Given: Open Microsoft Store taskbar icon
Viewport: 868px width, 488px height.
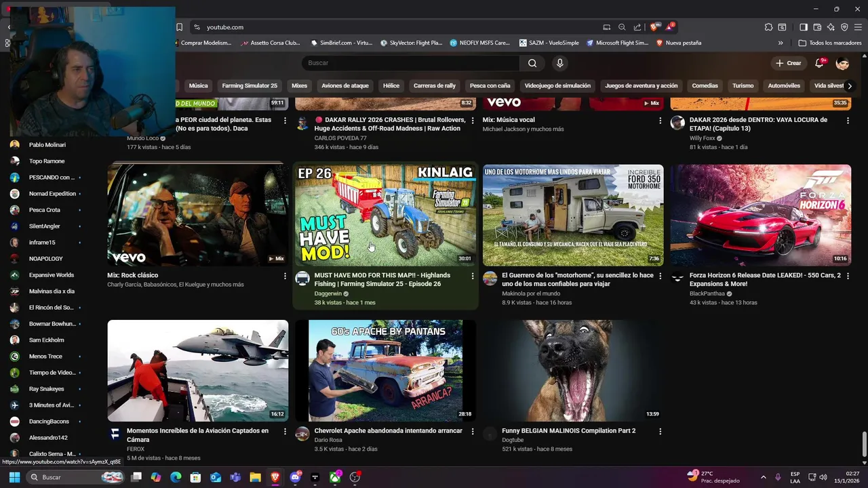Looking at the screenshot, I should pos(195,477).
